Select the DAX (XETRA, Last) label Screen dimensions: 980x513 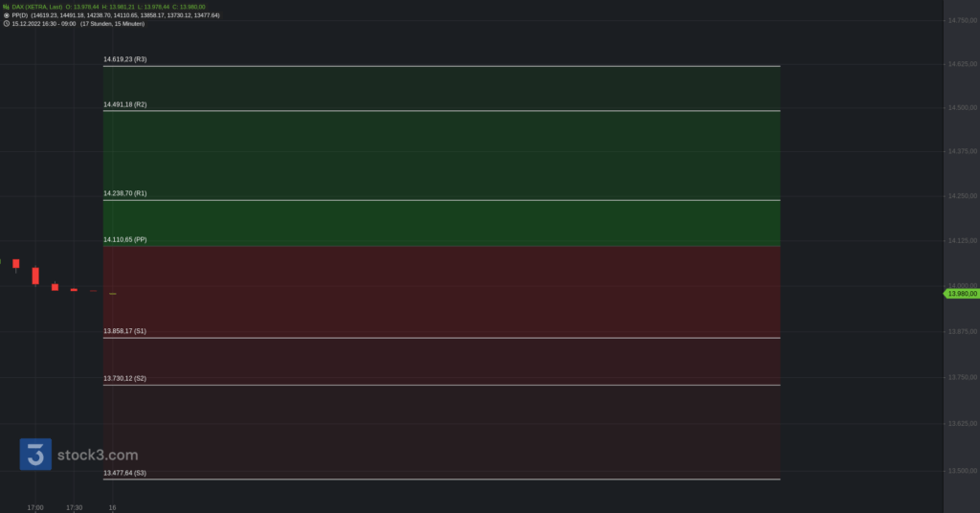pyautogui.click(x=37, y=7)
